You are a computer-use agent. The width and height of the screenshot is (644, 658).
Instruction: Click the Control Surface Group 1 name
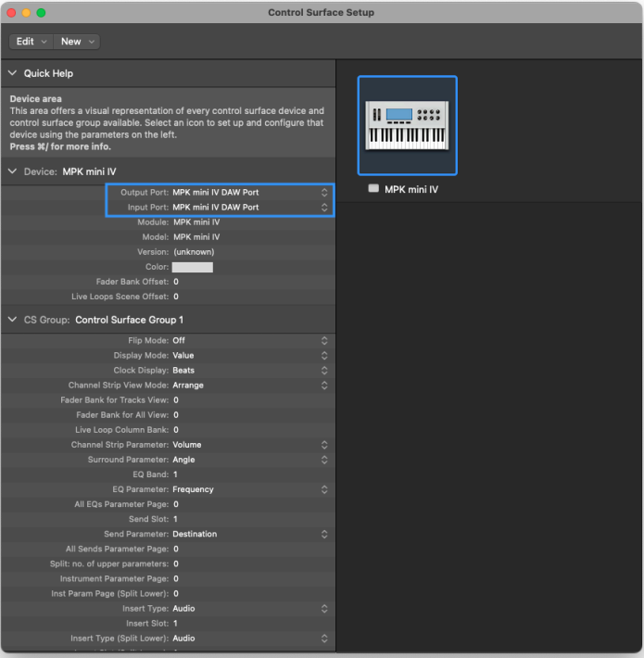pyautogui.click(x=129, y=320)
